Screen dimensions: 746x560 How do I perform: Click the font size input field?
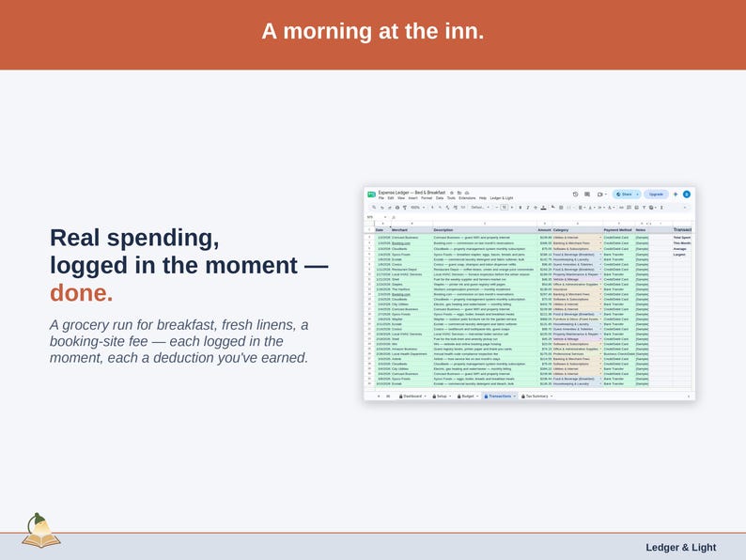(505, 208)
